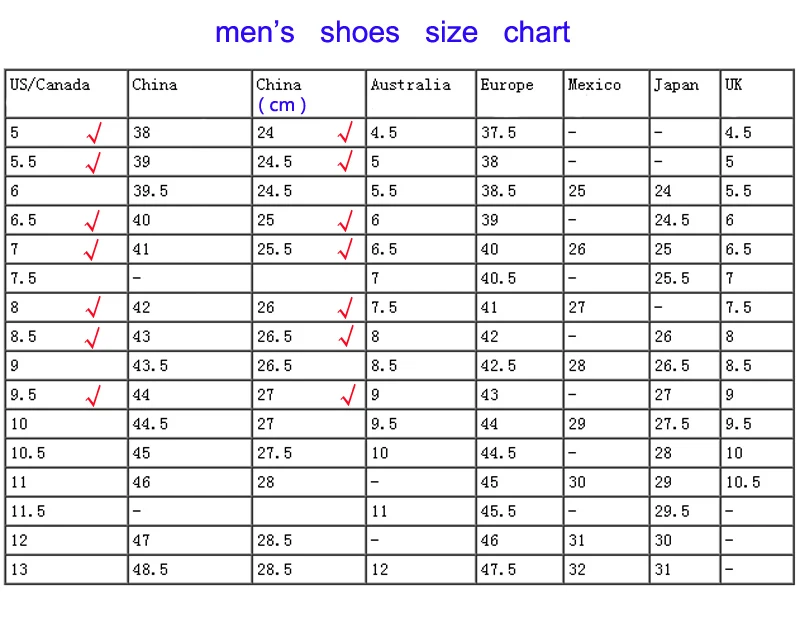800x618 pixels.
Task: Click the red checkmark next to 26.5 cm, US 8.5 row
Action: (x=346, y=336)
